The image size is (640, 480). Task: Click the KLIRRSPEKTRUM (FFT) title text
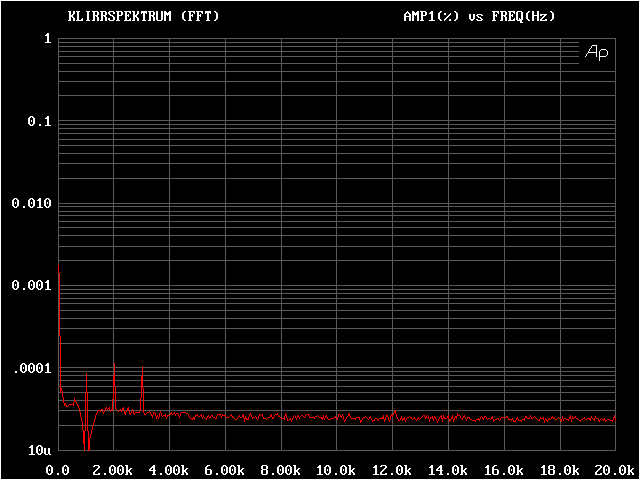[143, 17]
